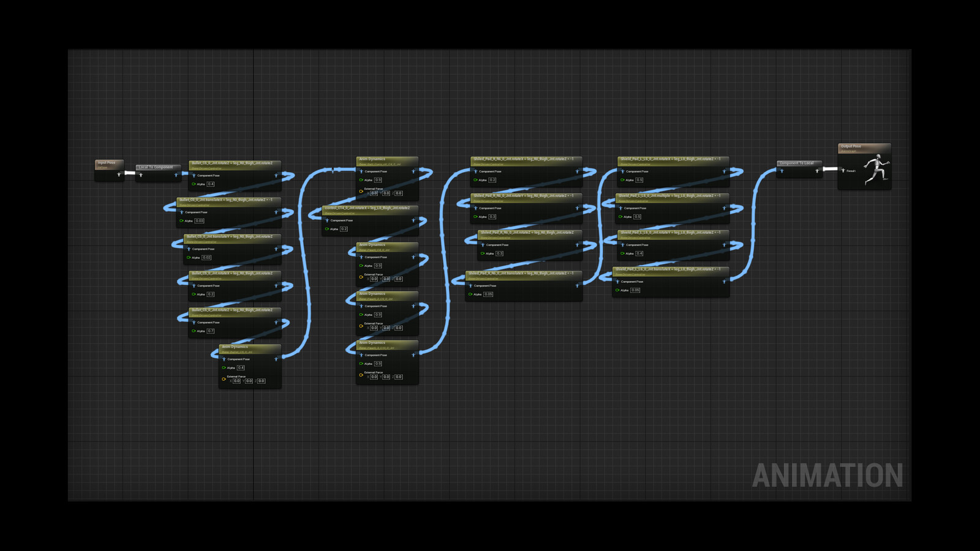Edit the Alpha 0.7 value on bottom Bullet_C5 node

tap(211, 331)
